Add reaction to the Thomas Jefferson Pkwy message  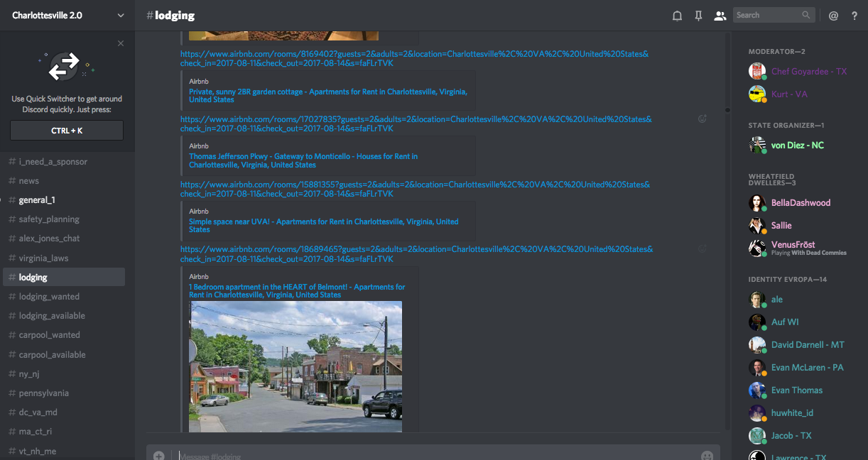click(702, 119)
